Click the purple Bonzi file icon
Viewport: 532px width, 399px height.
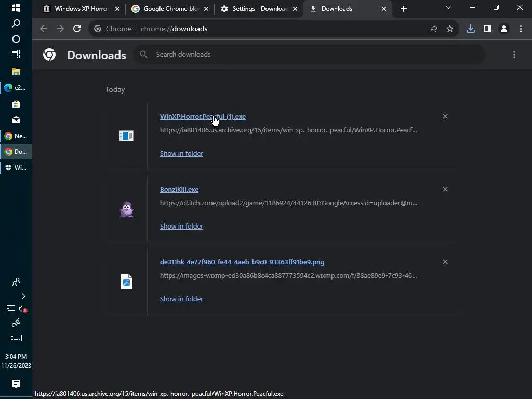tap(127, 209)
